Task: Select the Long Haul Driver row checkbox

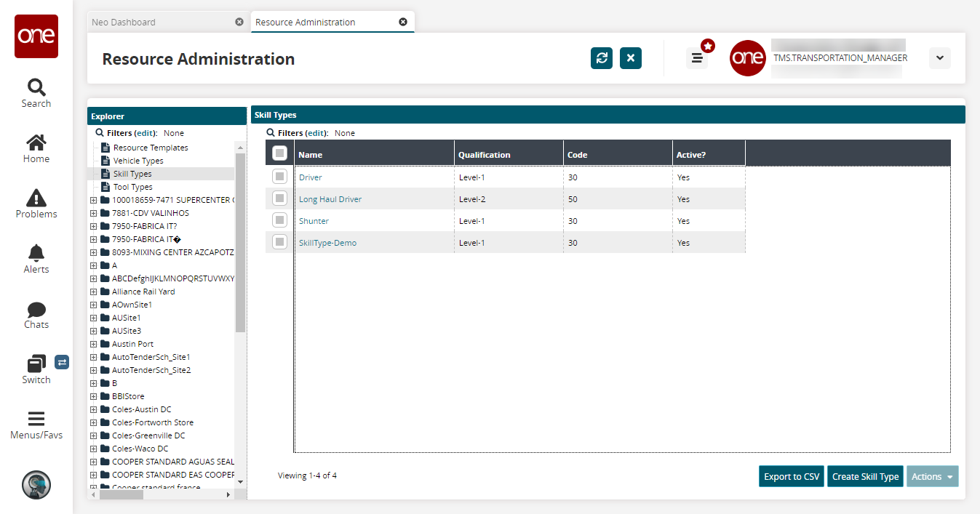Action: point(279,198)
